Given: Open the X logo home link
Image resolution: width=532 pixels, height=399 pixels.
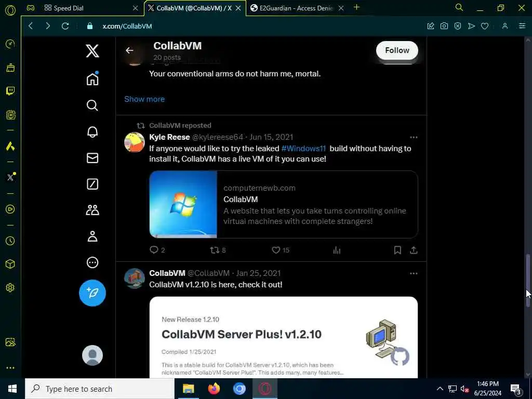Looking at the screenshot, I should tap(92, 51).
